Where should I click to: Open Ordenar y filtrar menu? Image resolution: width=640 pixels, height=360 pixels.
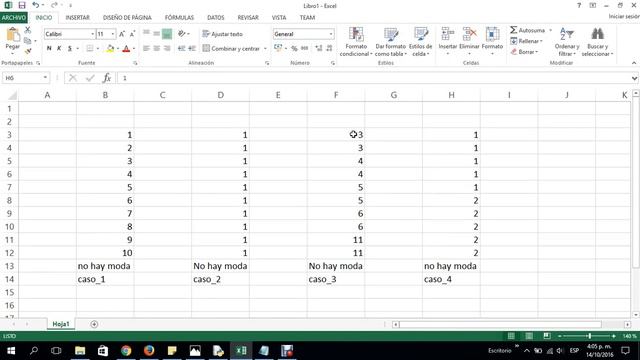[x=567, y=42]
